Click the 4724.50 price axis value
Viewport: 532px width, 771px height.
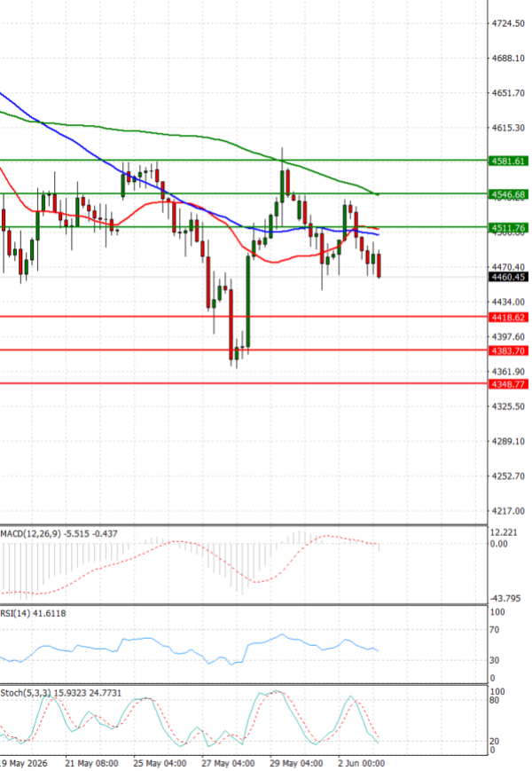pos(508,23)
